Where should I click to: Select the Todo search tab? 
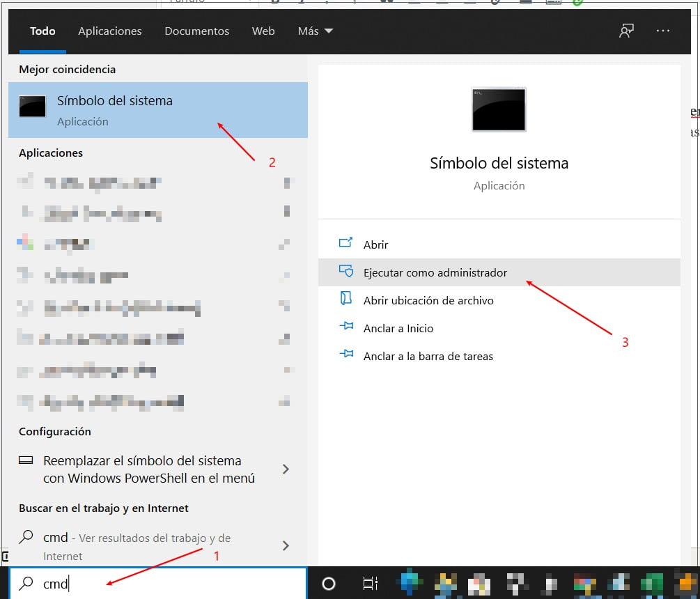tap(42, 31)
